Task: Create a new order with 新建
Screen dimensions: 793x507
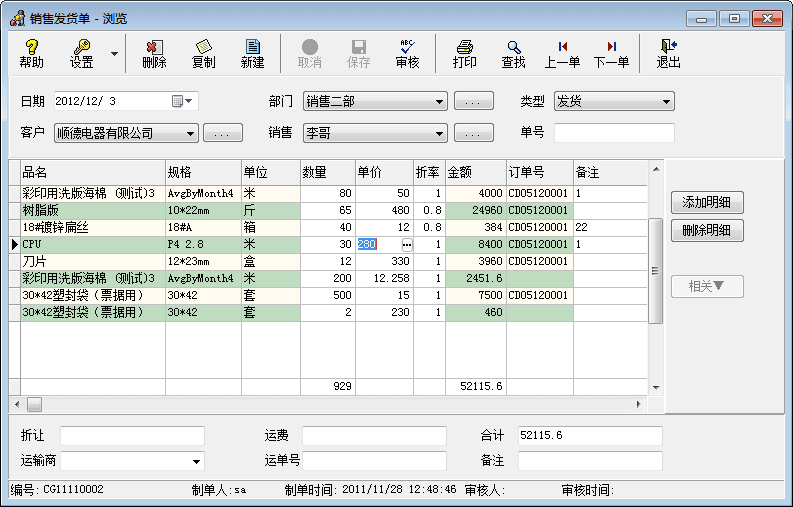Action: [252, 54]
